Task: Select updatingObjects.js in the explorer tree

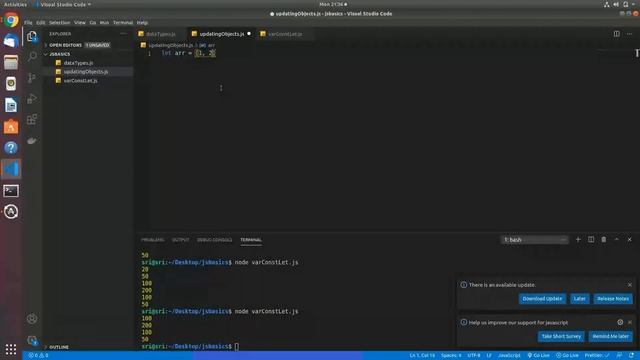Action: pyautogui.click(x=86, y=71)
